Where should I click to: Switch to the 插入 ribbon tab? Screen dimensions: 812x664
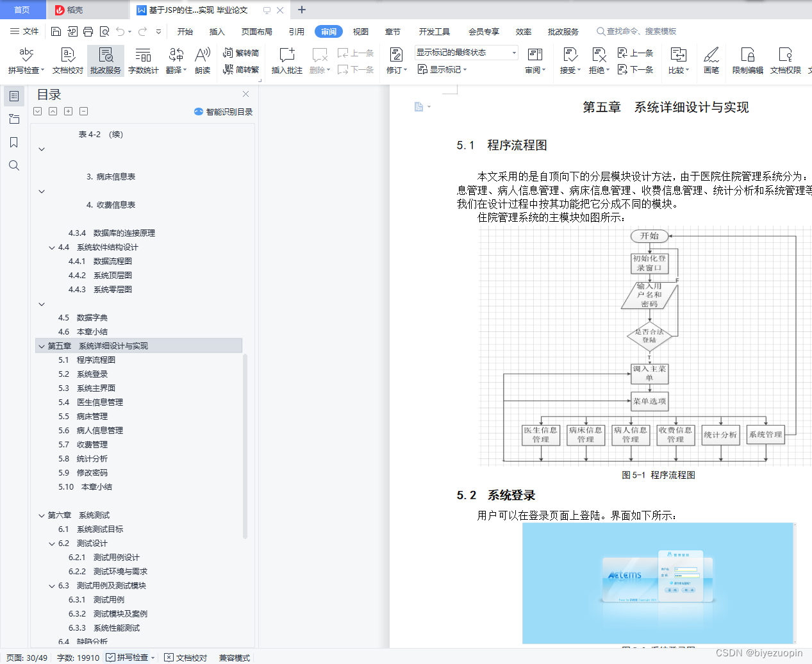click(217, 31)
